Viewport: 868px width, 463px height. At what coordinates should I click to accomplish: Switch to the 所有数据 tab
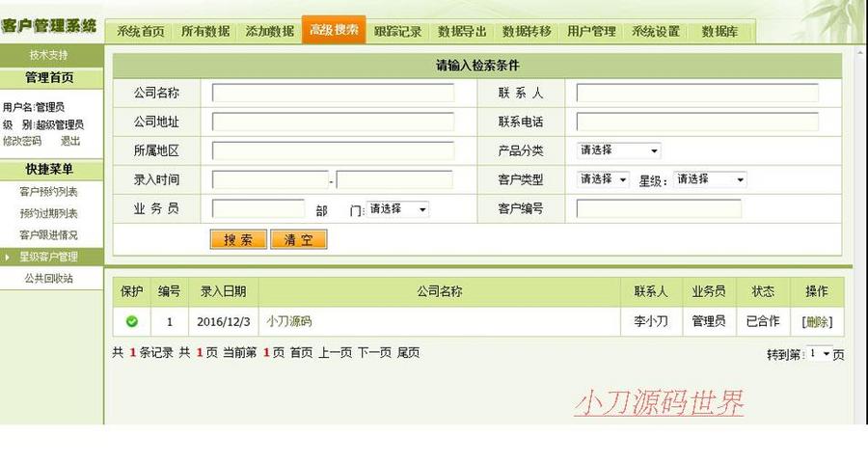click(205, 32)
